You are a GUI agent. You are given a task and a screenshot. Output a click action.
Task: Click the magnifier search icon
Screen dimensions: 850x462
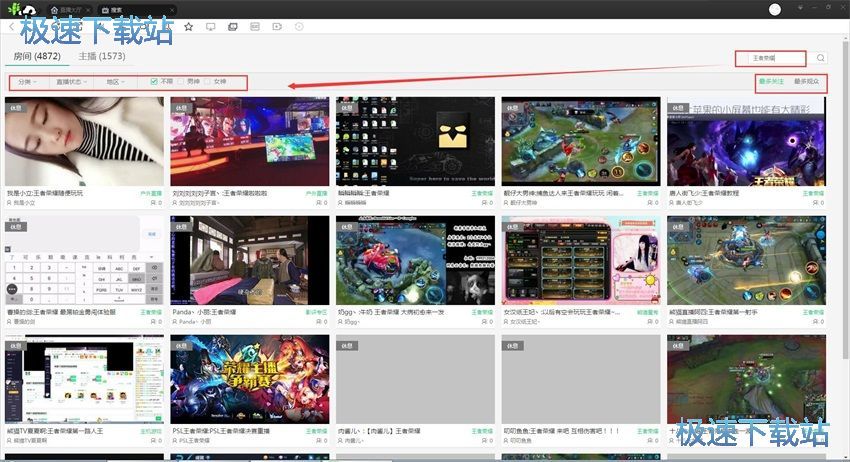pos(821,58)
